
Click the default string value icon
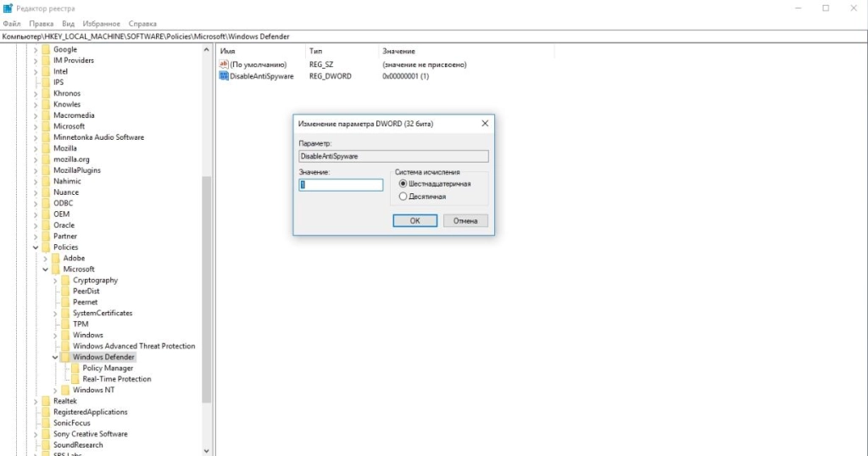click(x=224, y=64)
